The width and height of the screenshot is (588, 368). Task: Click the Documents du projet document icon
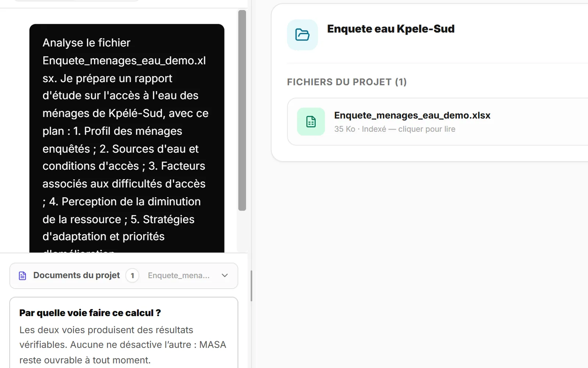click(x=22, y=276)
